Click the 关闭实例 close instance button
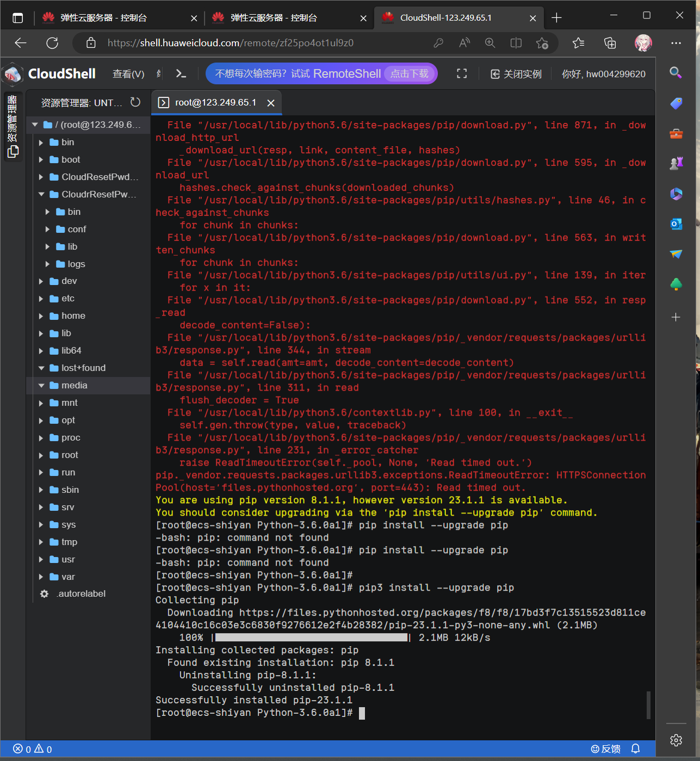 coord(516,74)
